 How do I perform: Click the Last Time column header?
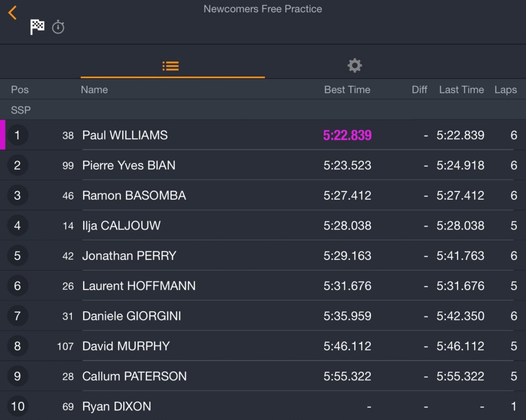click(x=462, y=89)
